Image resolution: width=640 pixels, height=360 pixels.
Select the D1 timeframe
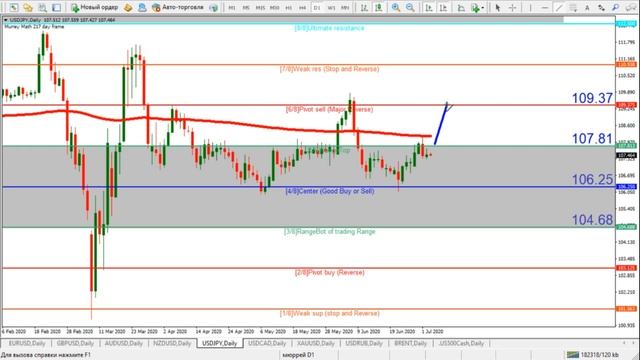tap(317, 7)
